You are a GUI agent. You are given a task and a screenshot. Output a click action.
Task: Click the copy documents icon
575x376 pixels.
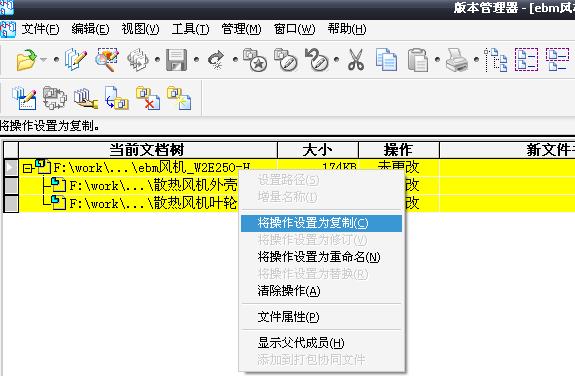coord(386,60)
